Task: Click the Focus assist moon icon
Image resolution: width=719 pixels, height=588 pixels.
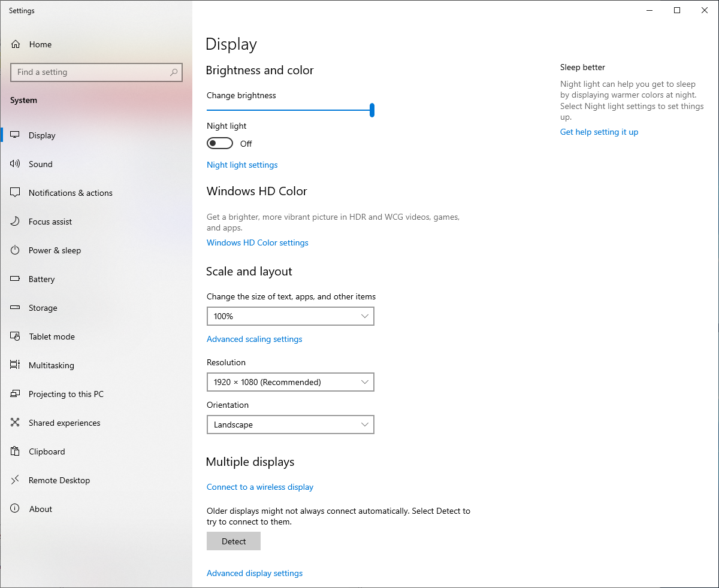Action: coord(16,222)
